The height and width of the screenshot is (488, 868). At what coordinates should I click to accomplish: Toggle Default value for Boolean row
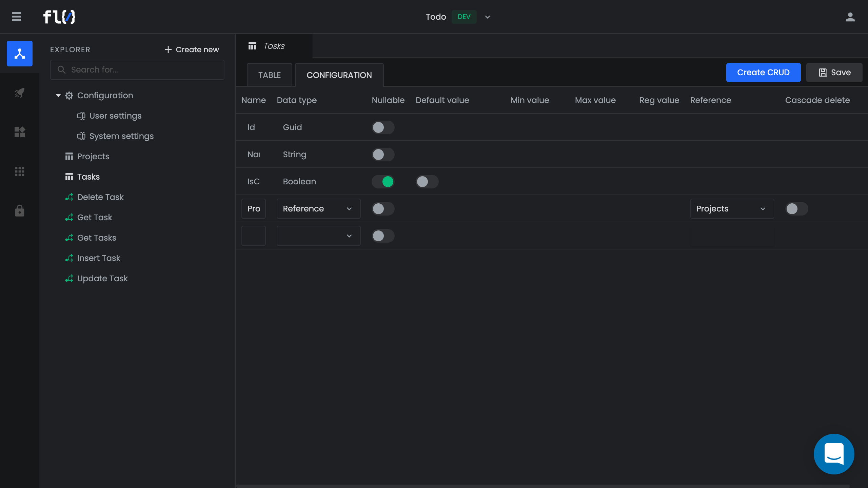point(427,182)
